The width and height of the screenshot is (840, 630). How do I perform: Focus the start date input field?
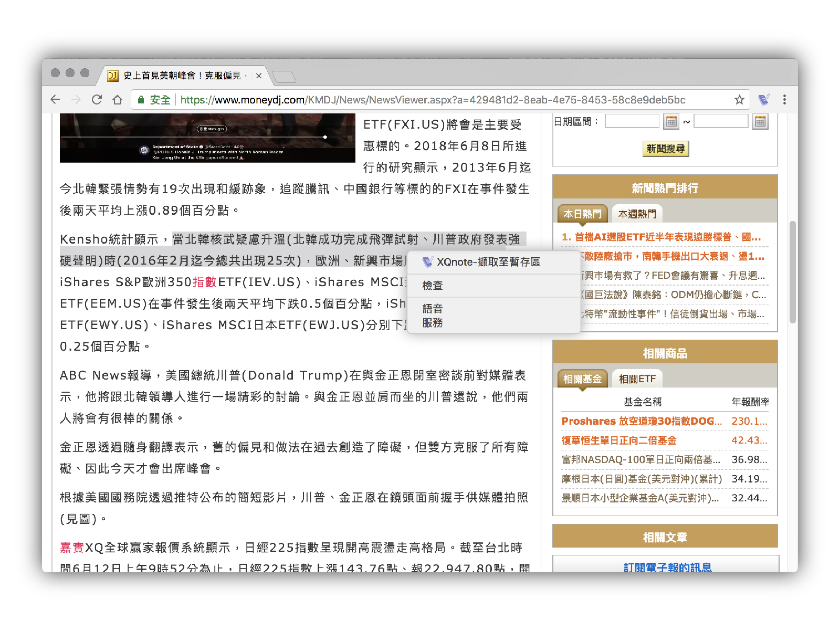632,121
